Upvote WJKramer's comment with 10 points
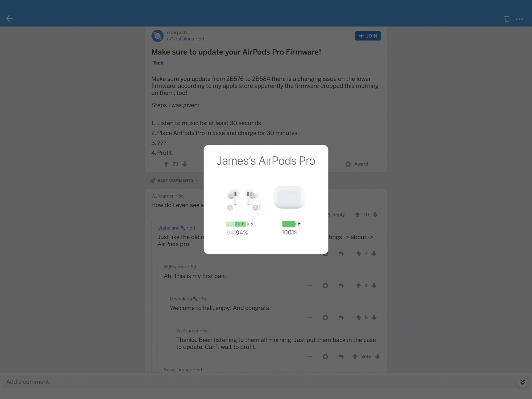Viewport: 532px width, 399px height. coord(358,215)
